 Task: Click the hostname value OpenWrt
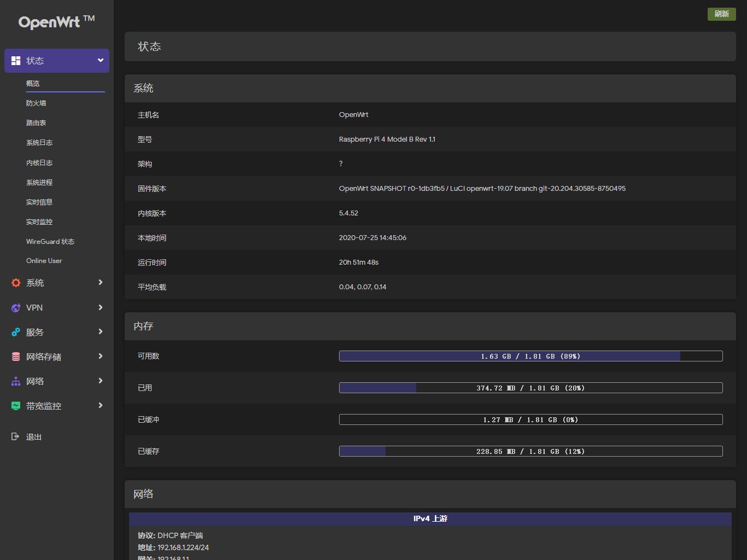tap(354, 115)
